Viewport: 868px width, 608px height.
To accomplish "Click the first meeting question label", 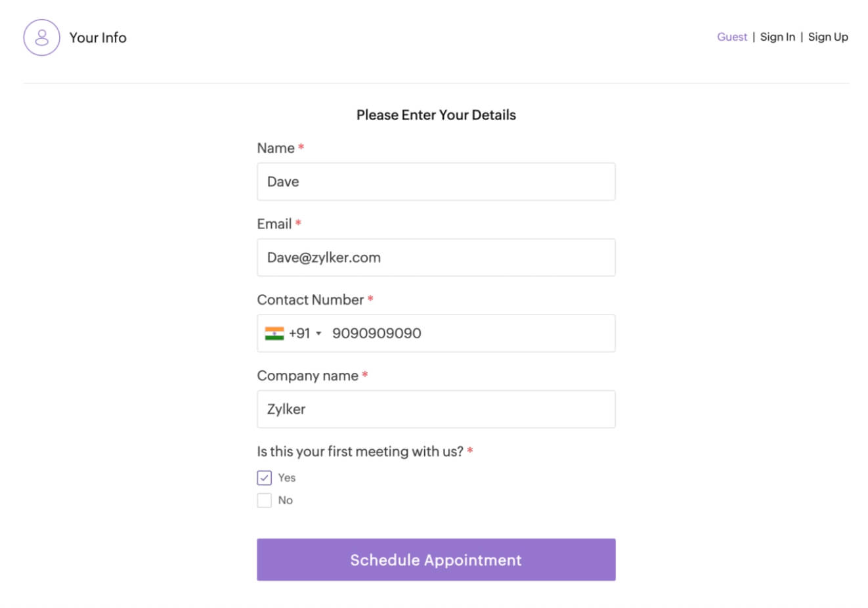I will click(360, 452).
